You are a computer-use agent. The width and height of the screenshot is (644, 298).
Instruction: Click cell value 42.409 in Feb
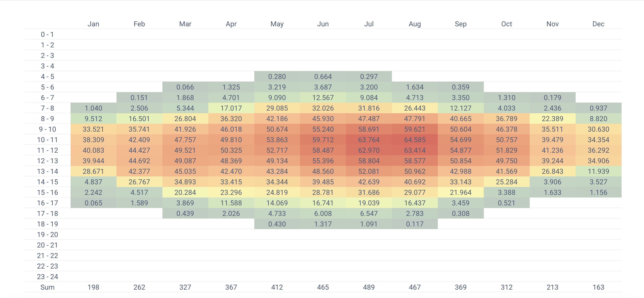139,140
